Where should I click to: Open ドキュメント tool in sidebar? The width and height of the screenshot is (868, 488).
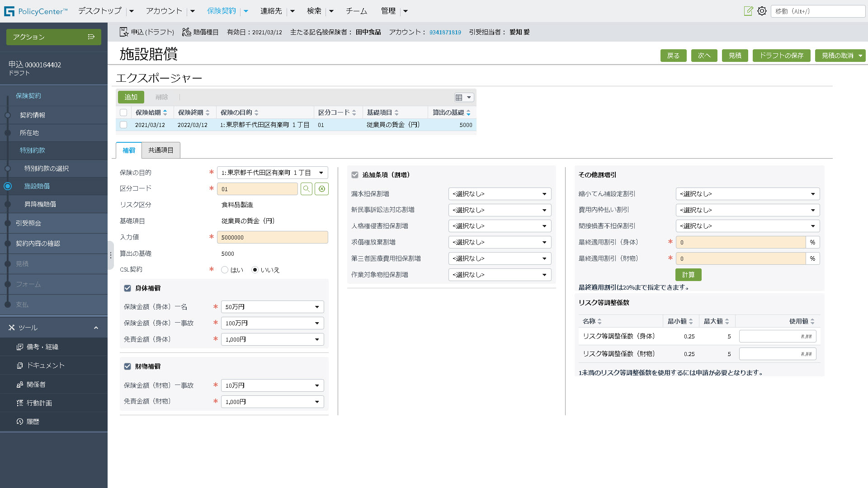click(x=45, y=366)
